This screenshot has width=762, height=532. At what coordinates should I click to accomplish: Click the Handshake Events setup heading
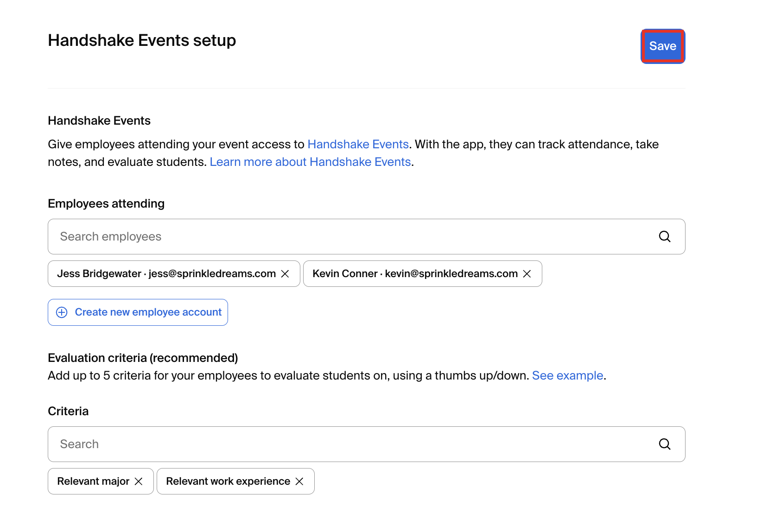click(141, 40)
